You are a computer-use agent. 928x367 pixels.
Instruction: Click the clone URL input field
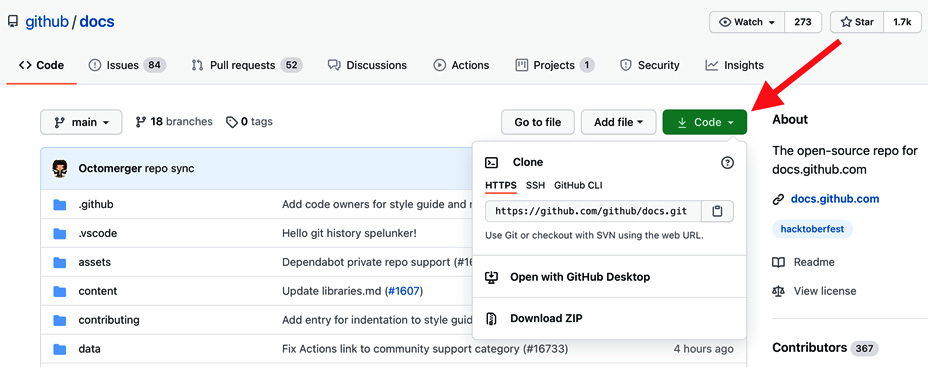(x=593, y=211)
